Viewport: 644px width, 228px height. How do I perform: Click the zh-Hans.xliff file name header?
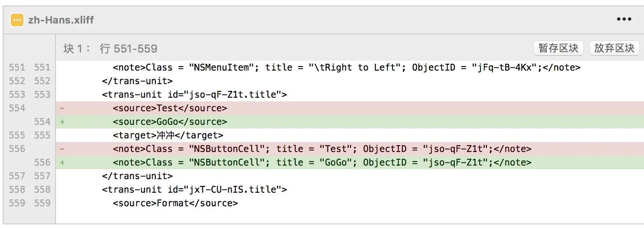(61, 20)
